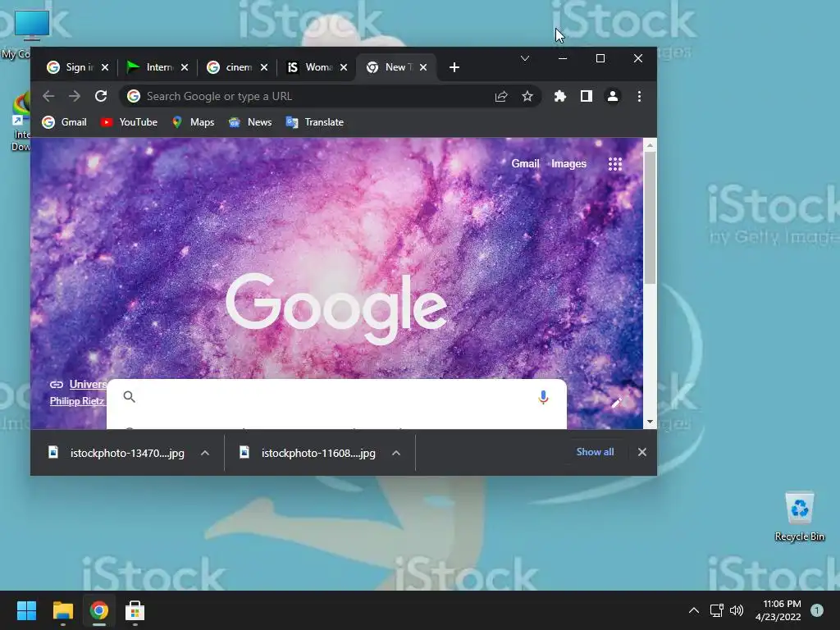Open the Maps bookmark
This screenshot has height=630, width=840.
[x=193, y=122]
